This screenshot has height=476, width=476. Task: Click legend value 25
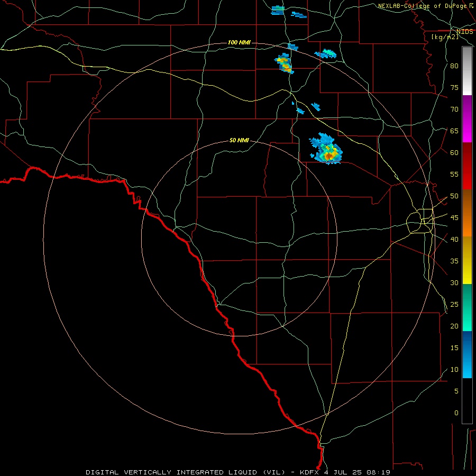[x=454, y=305]
